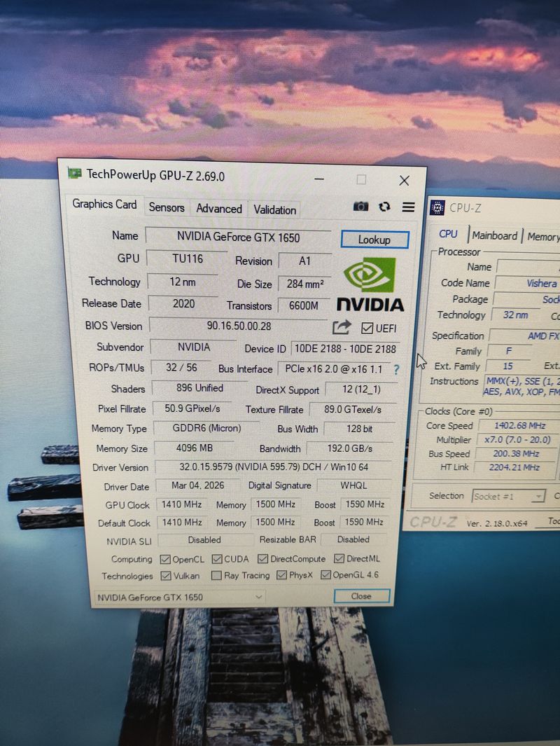Click the NVIDIA logo in GPU-Z
Viewport: 560px width, 746px height.
(x=370, y=284)
